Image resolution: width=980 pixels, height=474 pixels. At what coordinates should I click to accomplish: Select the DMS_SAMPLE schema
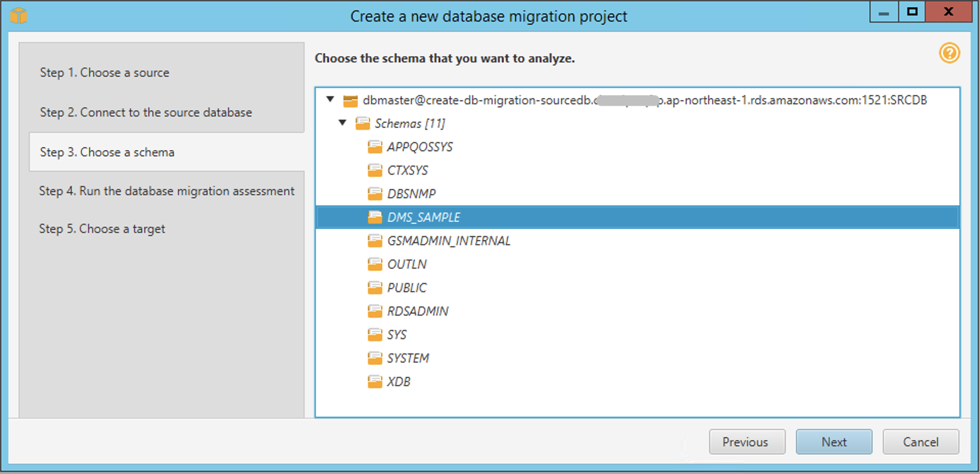[x=423, y=217]
